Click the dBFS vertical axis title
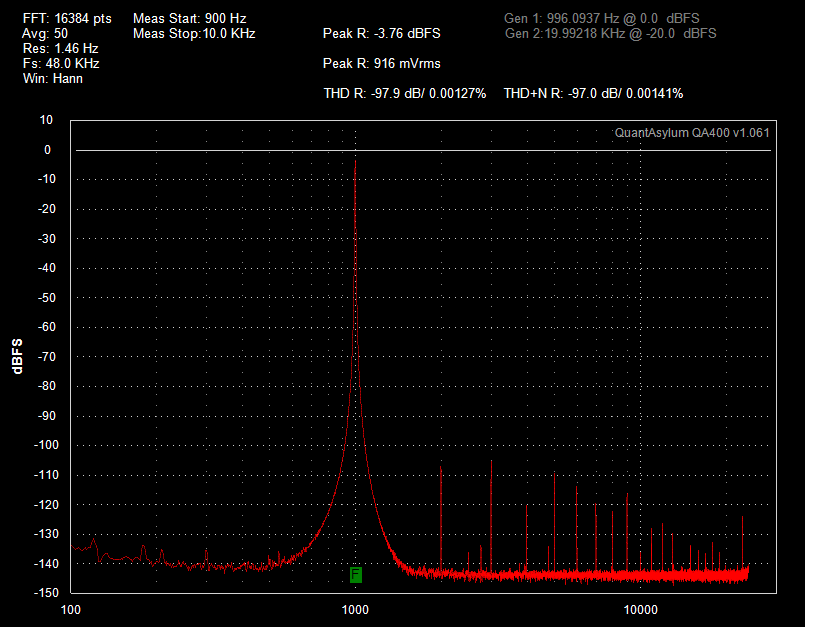Viewport: 819px width, 627px height. coord(17,356)
